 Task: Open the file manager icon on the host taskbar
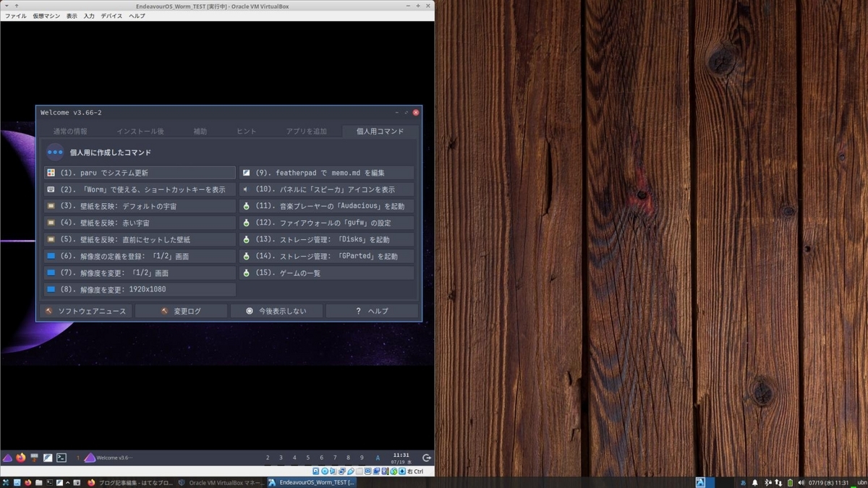pos(38,482)
